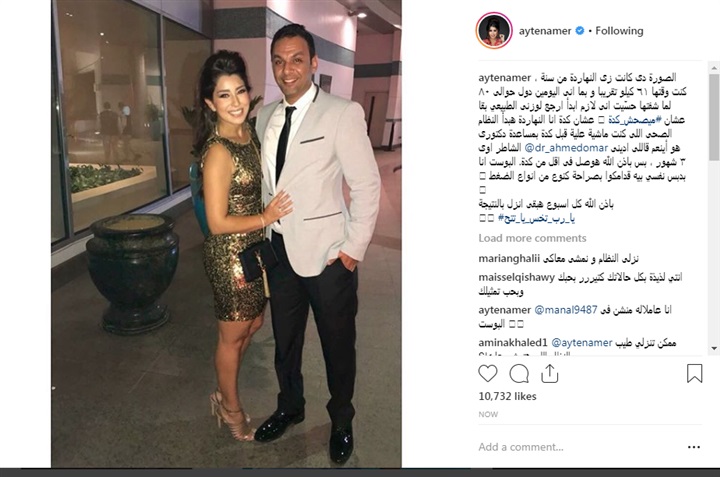Toggle the Following status for aytenamer
This screenshot has width=720, height=477.
coord(619,31)
